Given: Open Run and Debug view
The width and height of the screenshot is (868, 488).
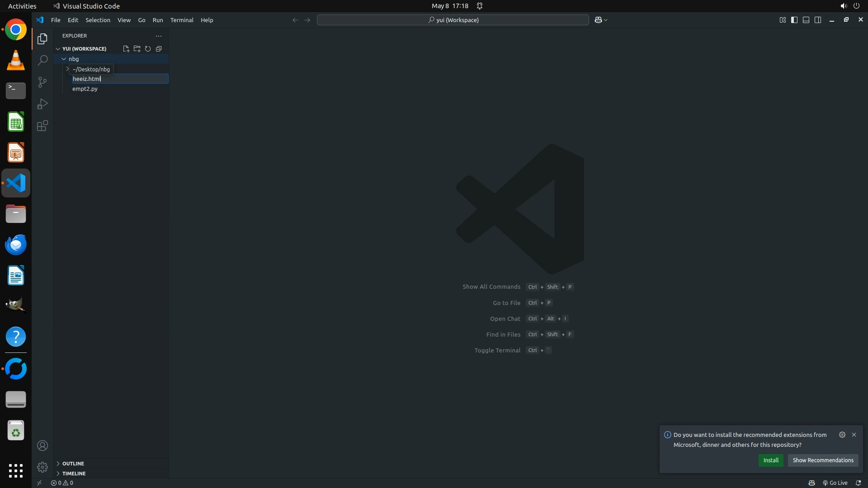Looking at the screenshot, I should click(42, 104).
